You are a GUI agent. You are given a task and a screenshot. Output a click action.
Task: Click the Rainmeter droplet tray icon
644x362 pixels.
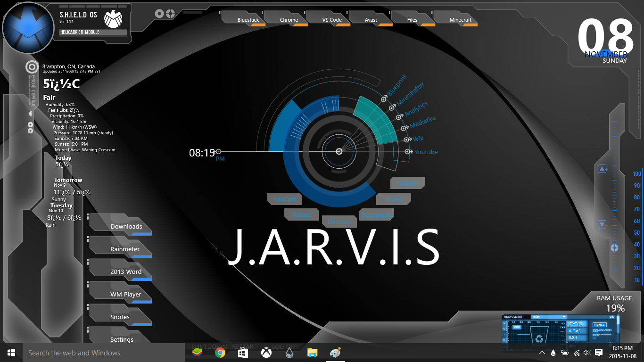[x=553, y=353]
